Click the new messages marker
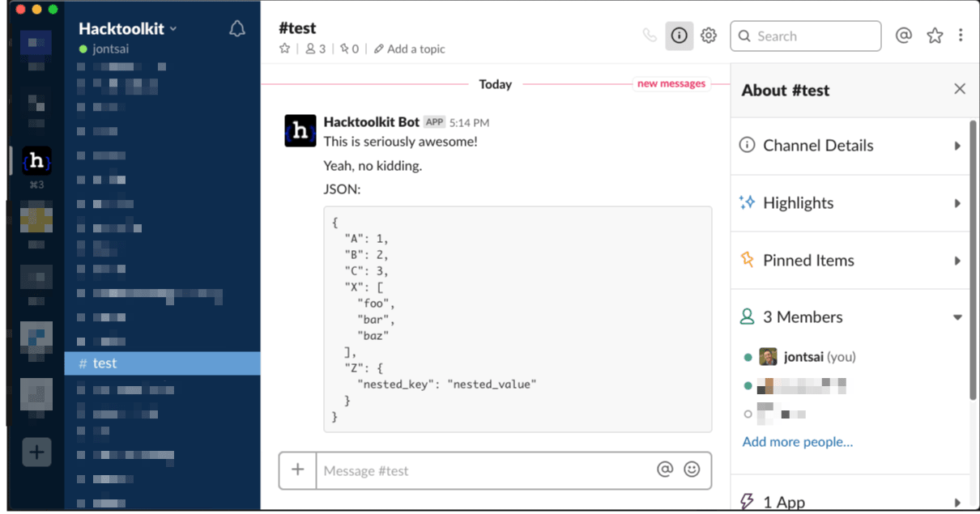The width and height of the screenshot is (980, 514). click(671, 83)
